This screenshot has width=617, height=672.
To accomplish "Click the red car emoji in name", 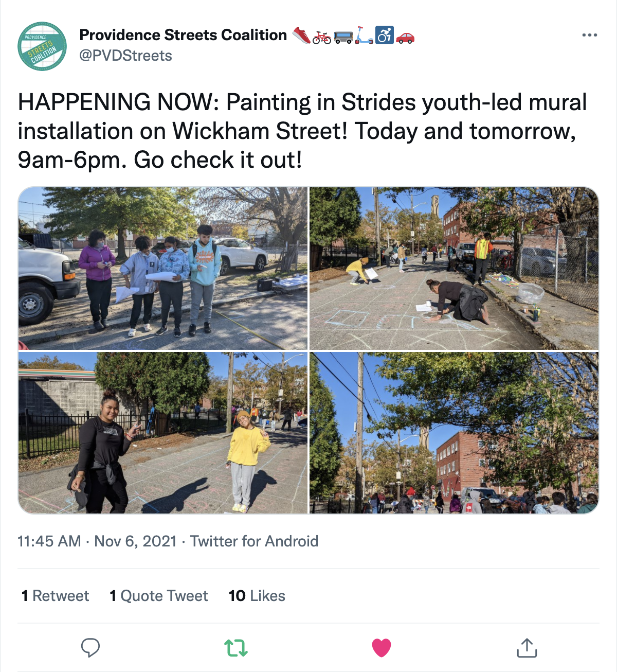I will click(x=405, y=36).
